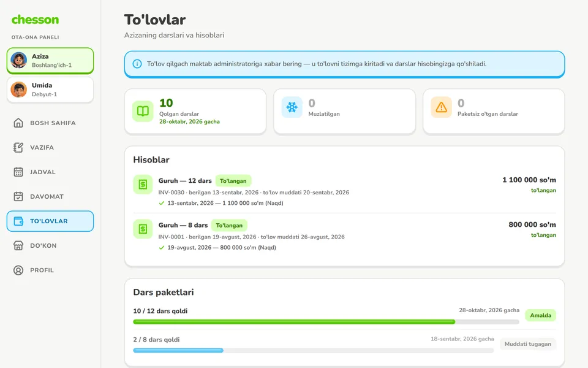Click the Vazifa notepad icon
The image size is (588, 368).
18,147
